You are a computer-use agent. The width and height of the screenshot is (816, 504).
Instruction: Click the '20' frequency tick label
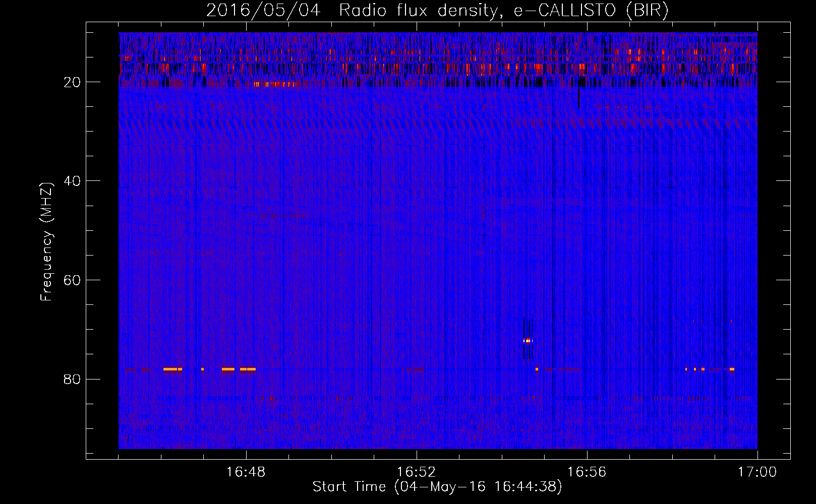(73, 82)
